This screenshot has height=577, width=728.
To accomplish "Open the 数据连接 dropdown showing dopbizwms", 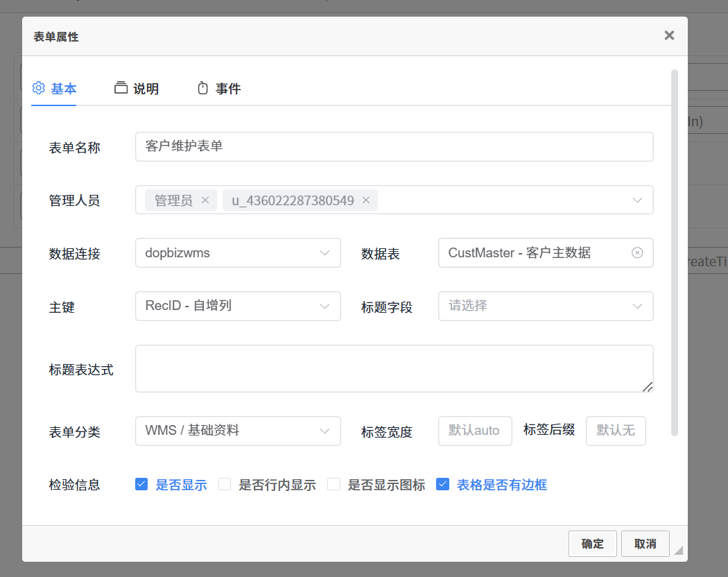I will click(x=238, y=253).
